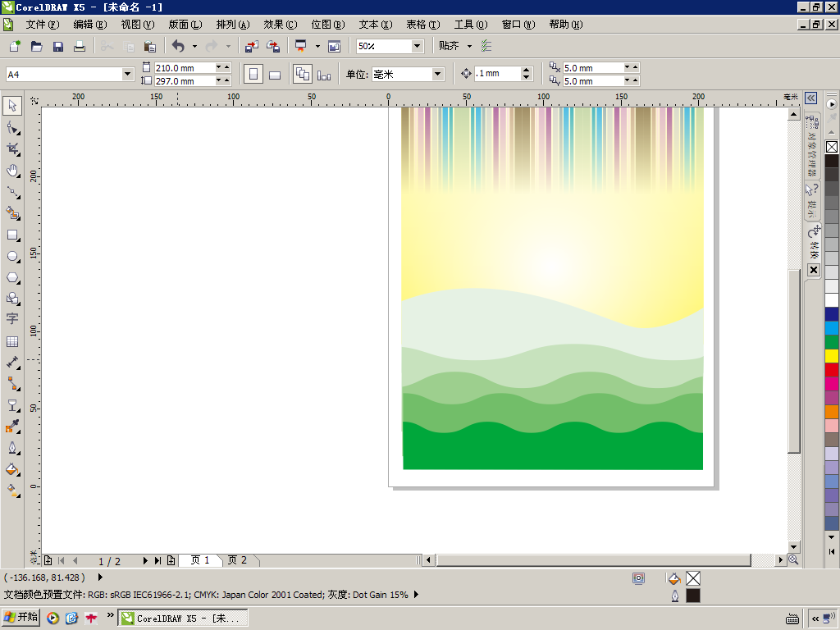Click the Export icon in the toolbar

[272, 46]
